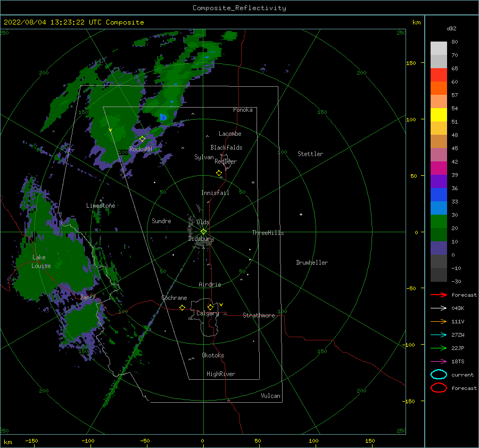Click the 80 dBZ scale value

[x=455, y=42]
